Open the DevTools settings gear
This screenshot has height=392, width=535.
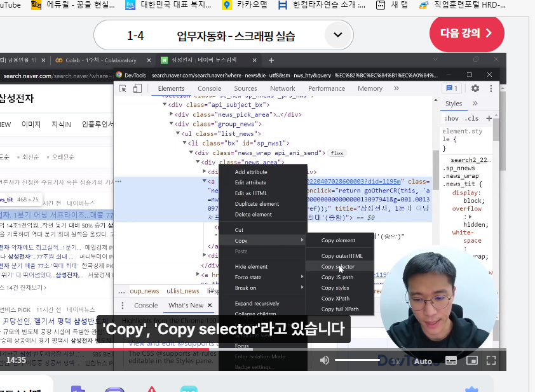(475, 88)
